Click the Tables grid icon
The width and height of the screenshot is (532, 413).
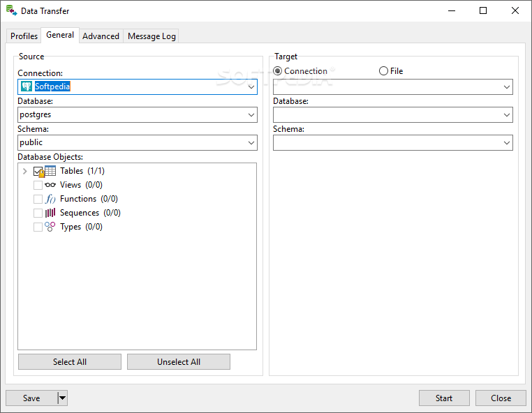pyautogui.click(x=50, y=171)
